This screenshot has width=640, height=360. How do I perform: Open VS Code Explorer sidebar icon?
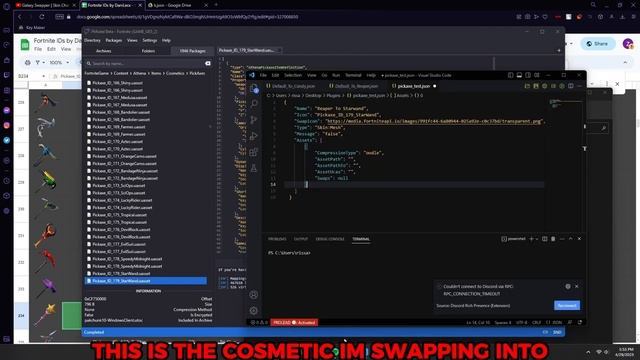point(253,88)
